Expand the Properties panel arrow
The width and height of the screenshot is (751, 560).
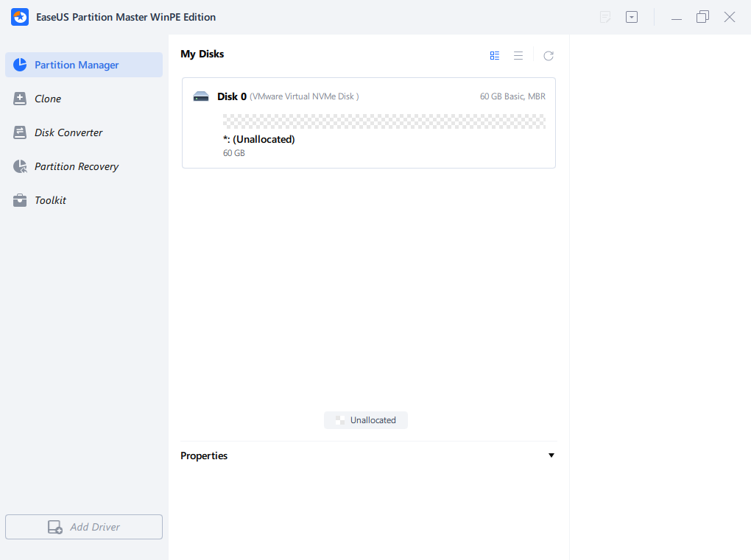point(551,456)
